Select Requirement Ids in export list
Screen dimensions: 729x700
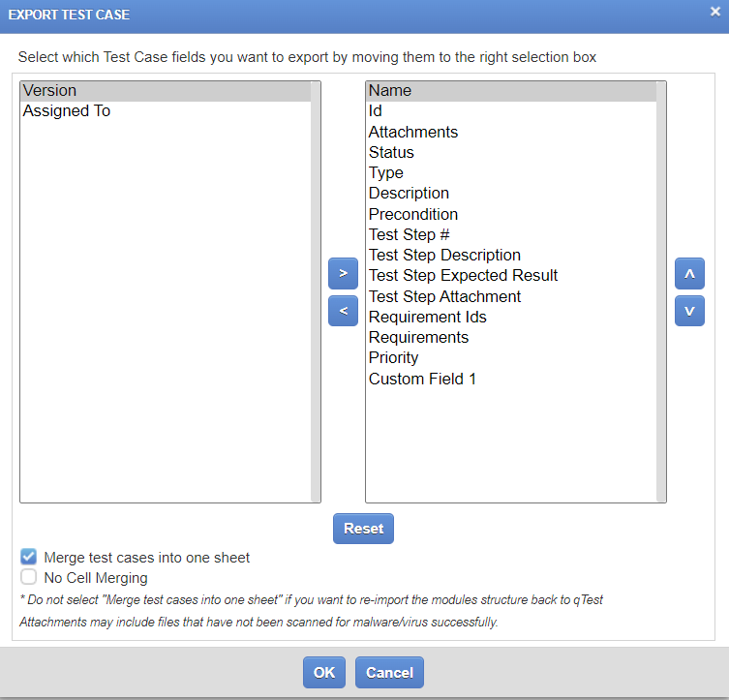click(x=427, y=317)
